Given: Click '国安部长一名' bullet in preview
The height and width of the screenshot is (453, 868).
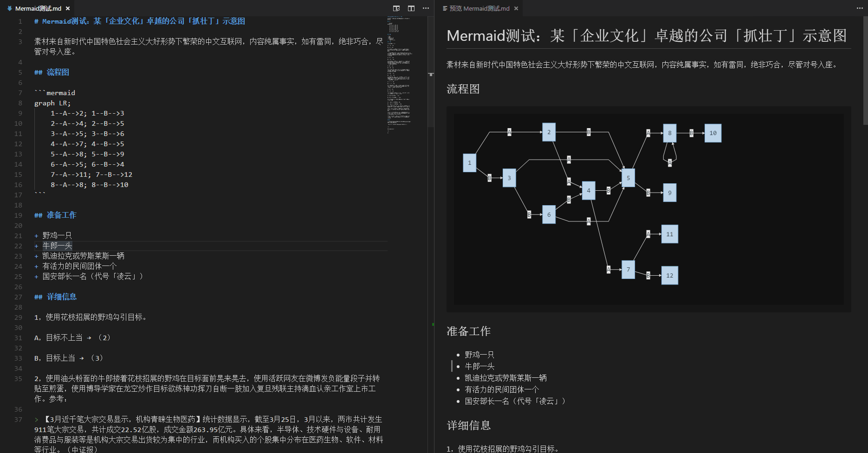Looking at the screenshot, I should 515,401.
